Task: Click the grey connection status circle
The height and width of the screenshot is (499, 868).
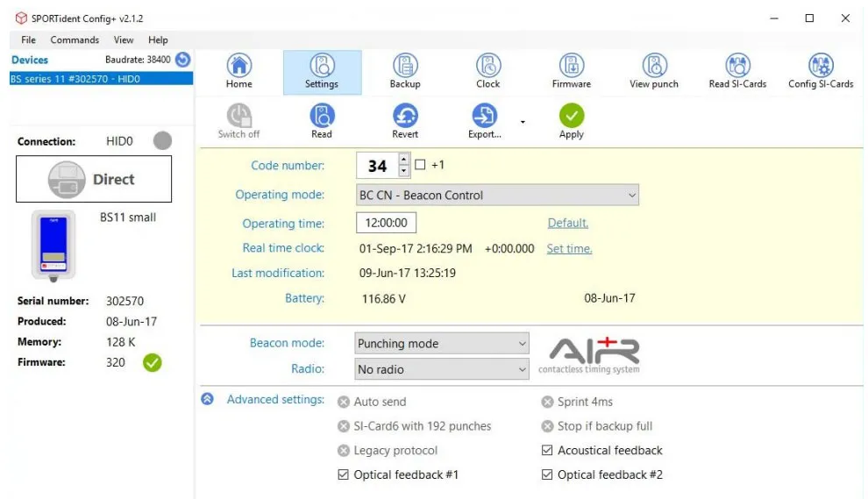Action: [162, 140]
